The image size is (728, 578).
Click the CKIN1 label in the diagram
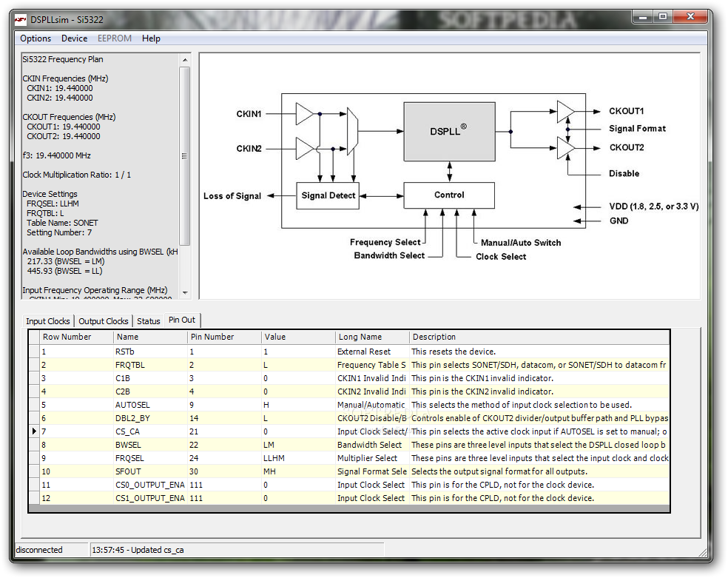(x=249, y=114)
